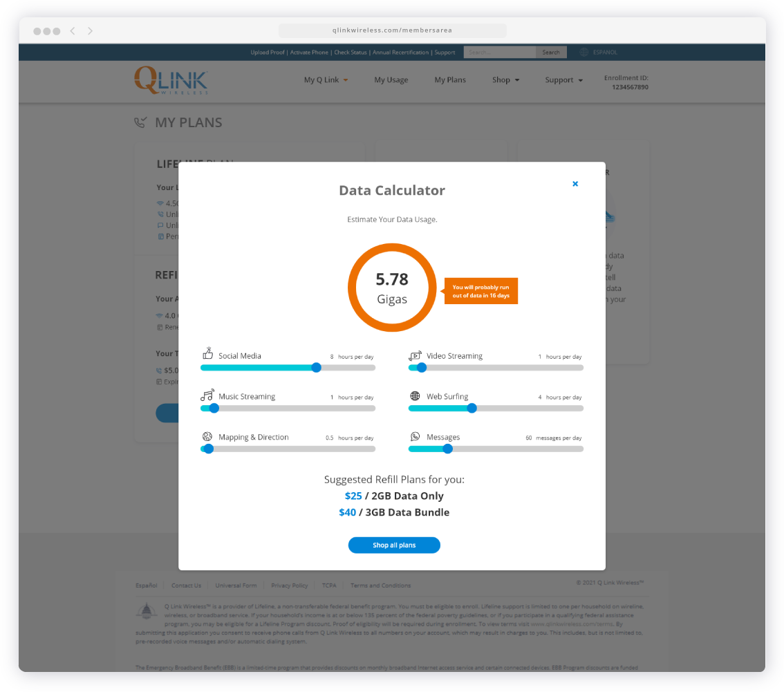Click the Q Link Wireless logo
The image size is (784, 692).
tap(171, 80)
